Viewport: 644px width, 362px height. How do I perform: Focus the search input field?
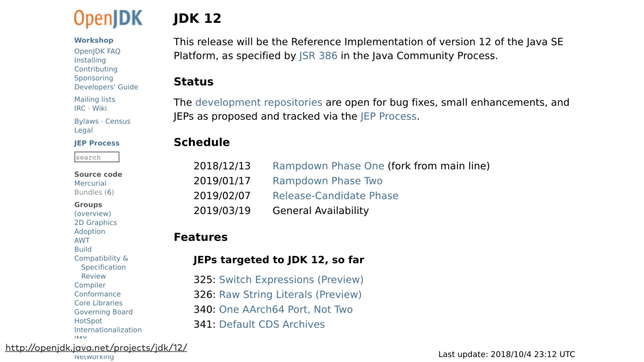97,157
